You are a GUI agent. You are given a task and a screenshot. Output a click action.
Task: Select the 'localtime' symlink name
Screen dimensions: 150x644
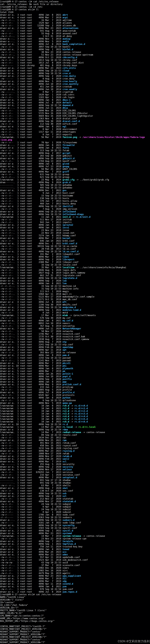pyautogui.click(x=68, y=268)
